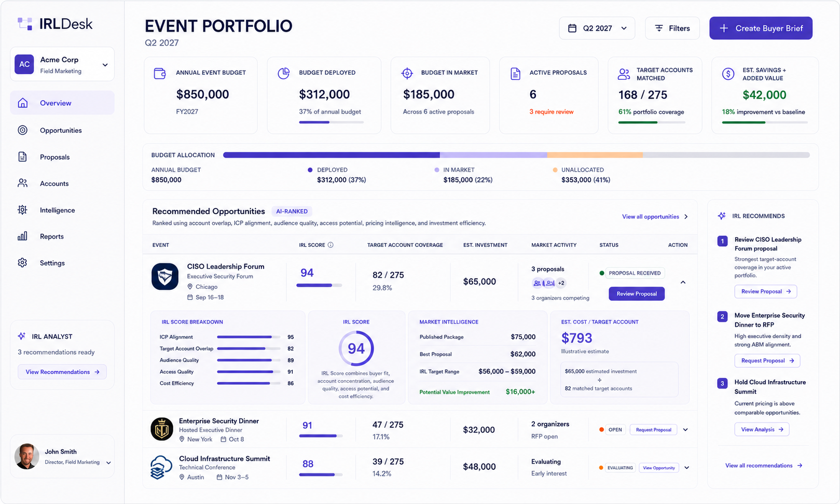The height and width of the screenshot is (504, 840).
Task: Follow the View all recommendations link
Action: [764, 466]
